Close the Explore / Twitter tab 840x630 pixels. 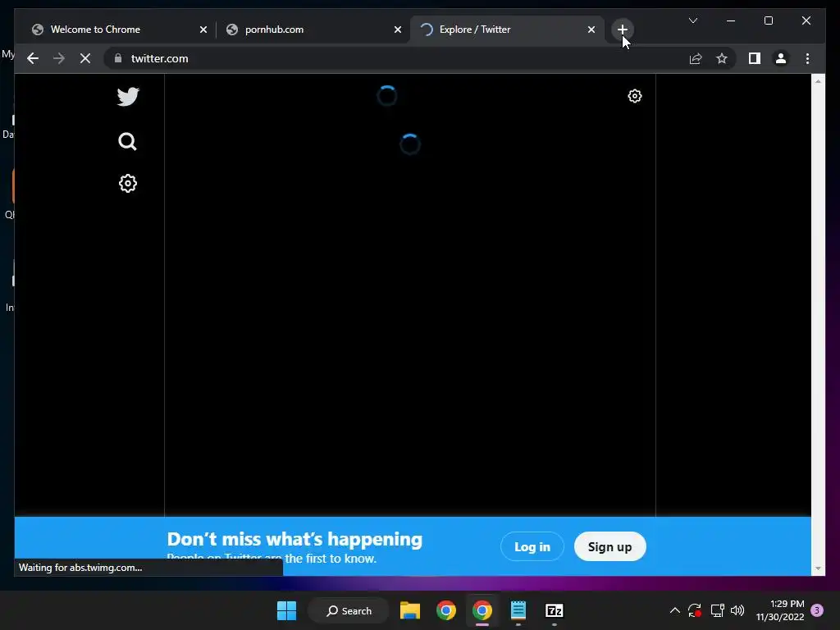591,30
